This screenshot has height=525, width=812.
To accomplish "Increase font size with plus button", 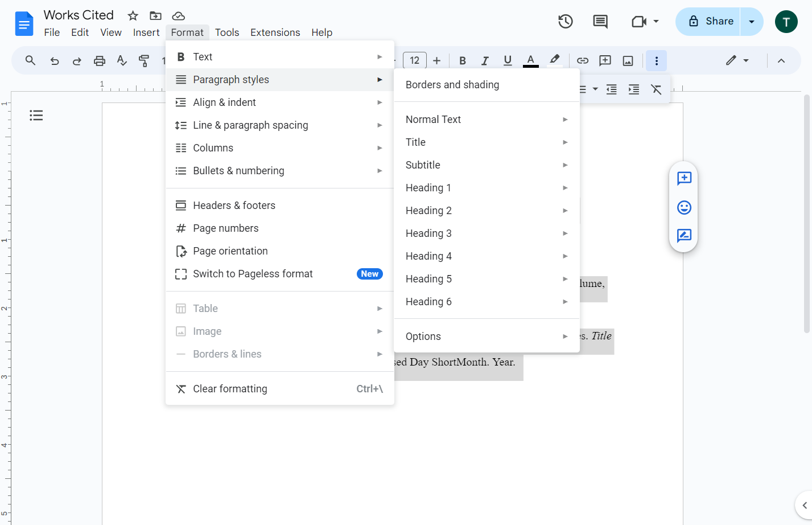I will tap(437, 60).
